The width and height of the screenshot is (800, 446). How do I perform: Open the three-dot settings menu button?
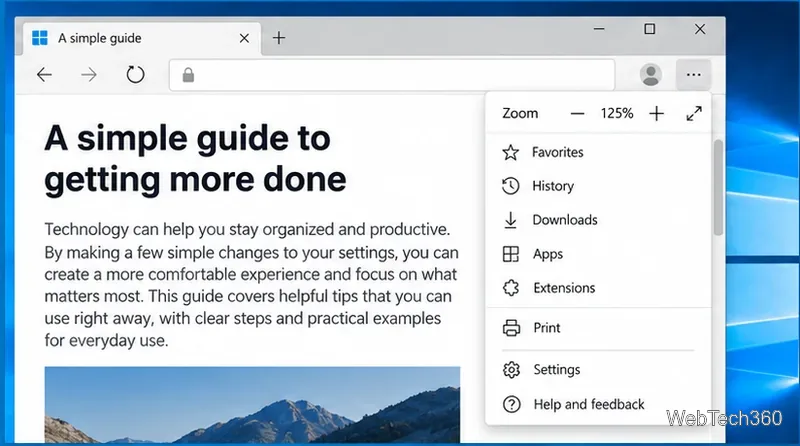click(x=693, y=75)
